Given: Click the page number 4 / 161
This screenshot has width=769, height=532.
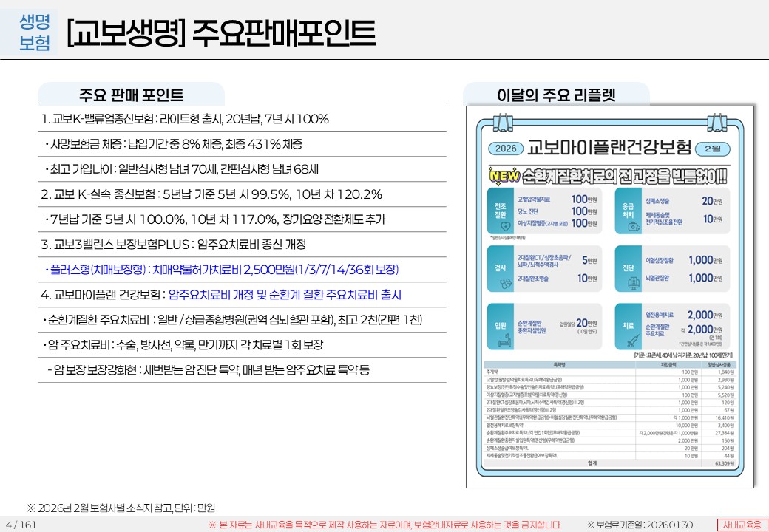Looking at the screenshot, I should (19, 525).
